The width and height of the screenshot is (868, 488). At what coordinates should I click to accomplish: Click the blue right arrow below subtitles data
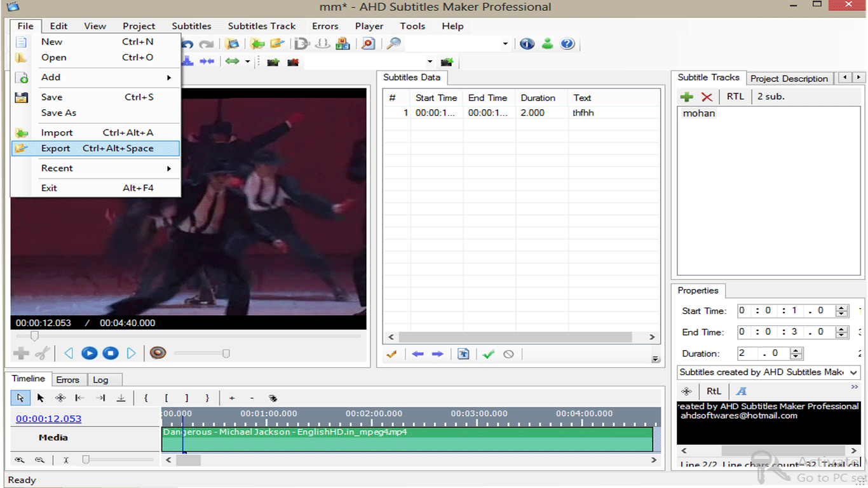coord(438,354)
